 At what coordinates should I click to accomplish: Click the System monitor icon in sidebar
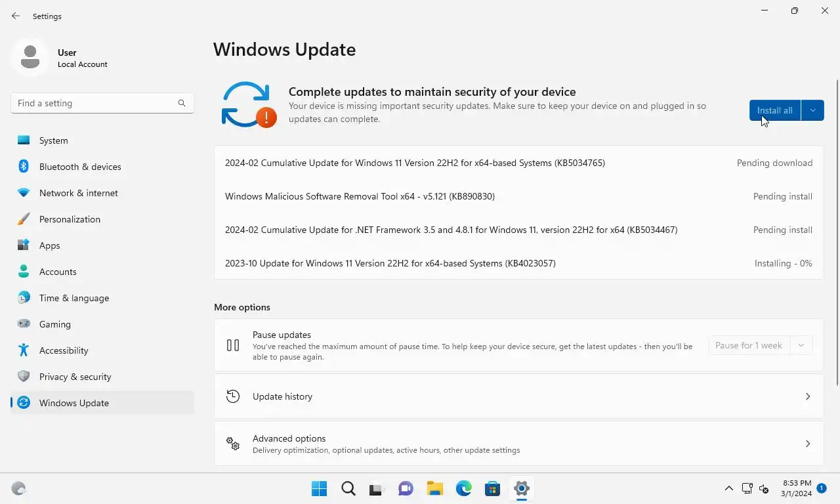(x=24, y=140)
